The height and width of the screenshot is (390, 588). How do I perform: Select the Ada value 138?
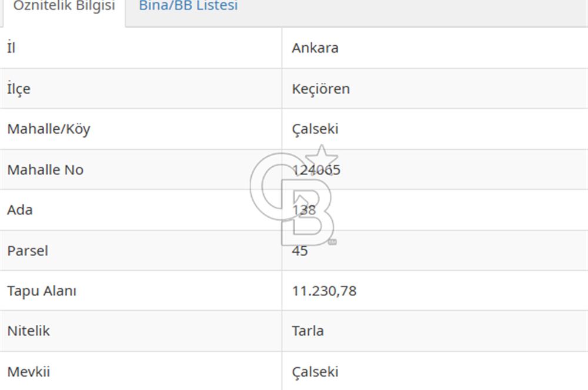[x=304, y=210]
